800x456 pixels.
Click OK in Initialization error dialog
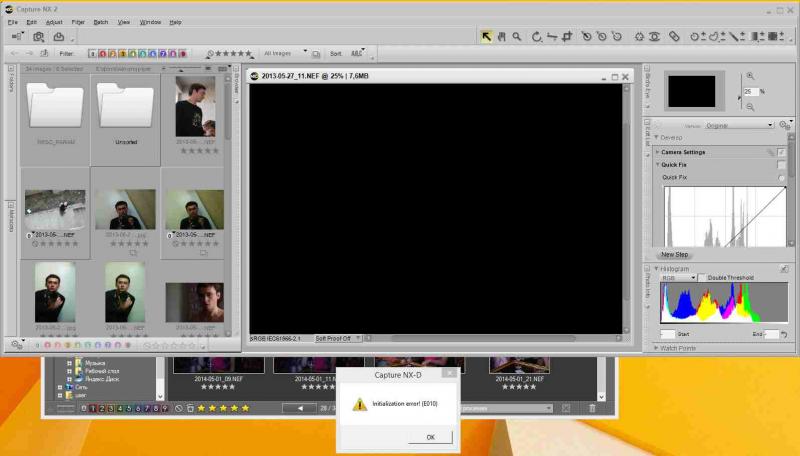point(430,437)
